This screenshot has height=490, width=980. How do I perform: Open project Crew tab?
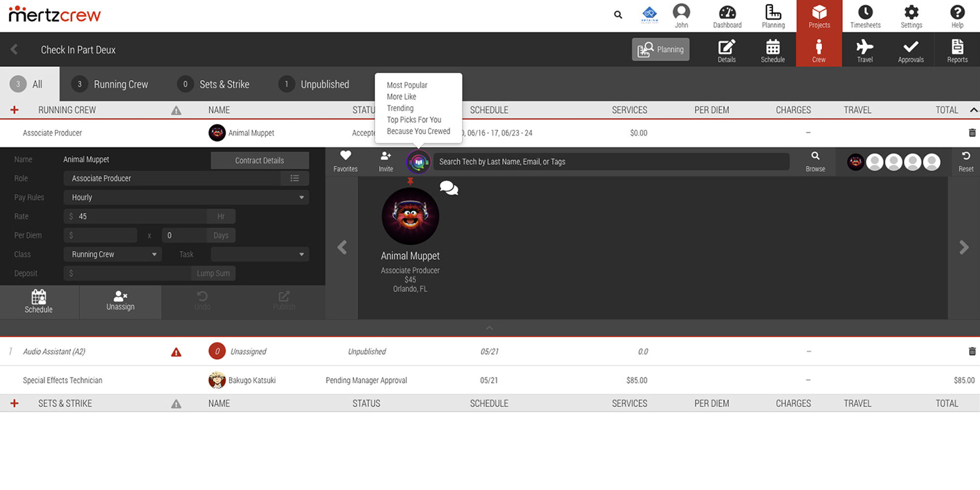coord(819,49)
